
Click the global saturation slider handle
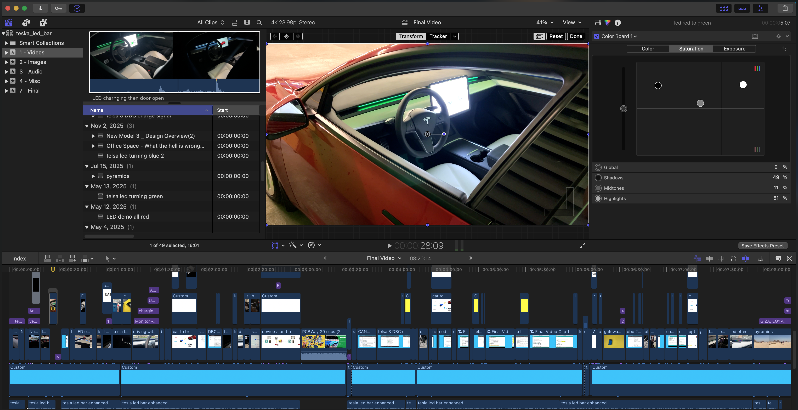click(x=623, y=108)
